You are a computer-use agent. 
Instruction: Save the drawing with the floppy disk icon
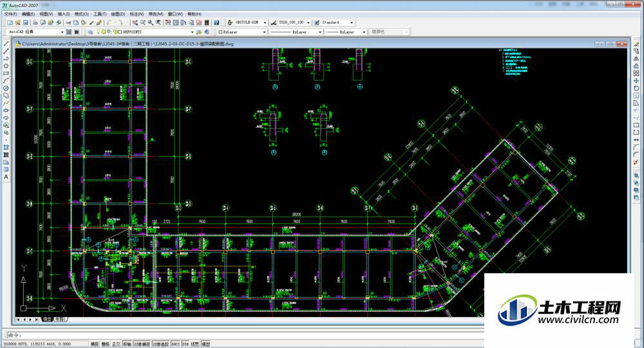click(x=26, y=22)
